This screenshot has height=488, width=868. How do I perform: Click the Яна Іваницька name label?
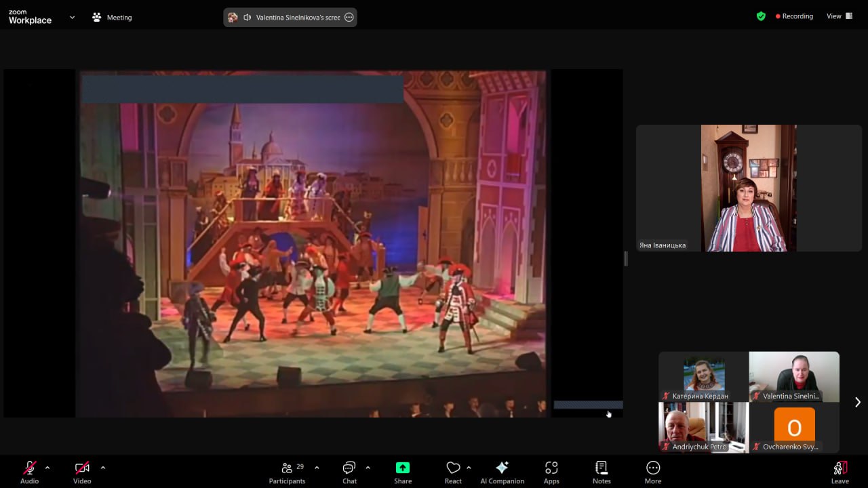pyautogui.click(x=663, y=245)
